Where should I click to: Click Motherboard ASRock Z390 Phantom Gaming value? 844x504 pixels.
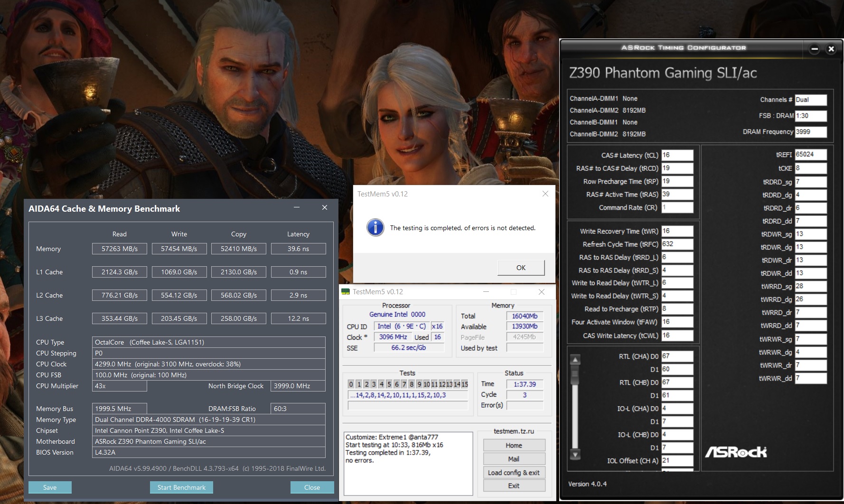pyautogui.click(x=209, y=441)
